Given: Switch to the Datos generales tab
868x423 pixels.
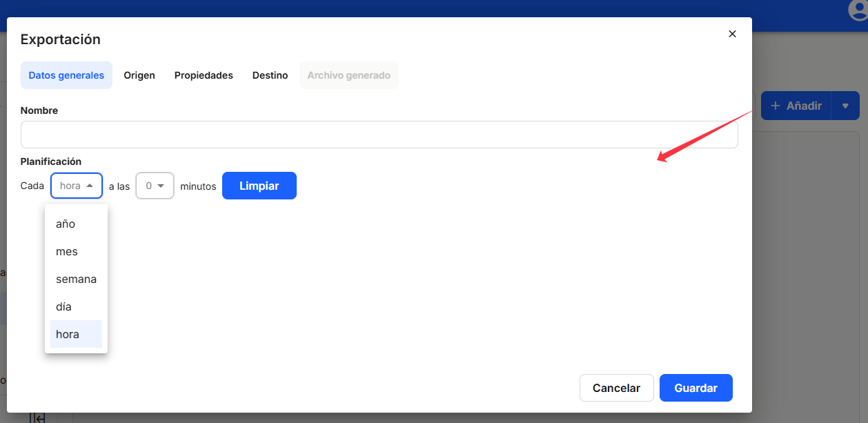Looking at the screenshot, I should [x=66, y=75].
